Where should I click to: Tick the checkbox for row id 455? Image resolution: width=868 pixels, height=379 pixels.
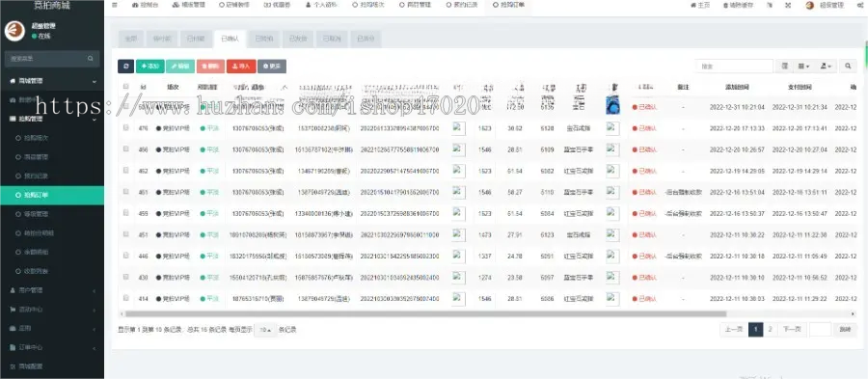[126, 212]
